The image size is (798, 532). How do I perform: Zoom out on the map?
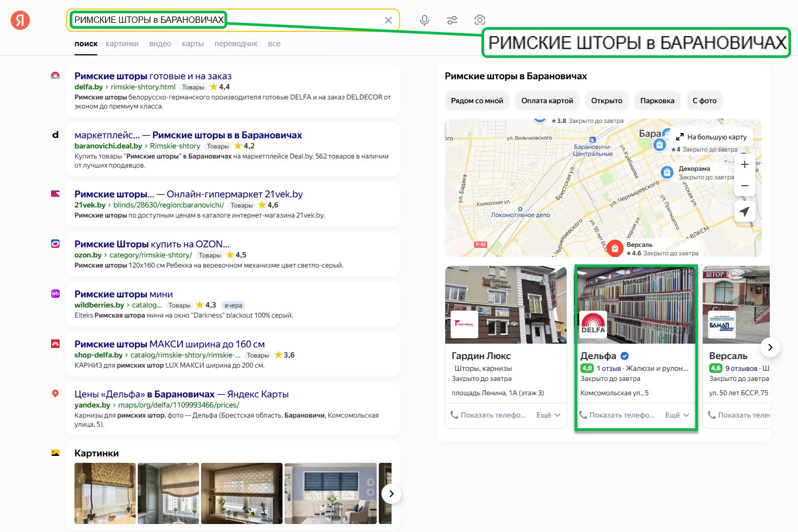745,186
